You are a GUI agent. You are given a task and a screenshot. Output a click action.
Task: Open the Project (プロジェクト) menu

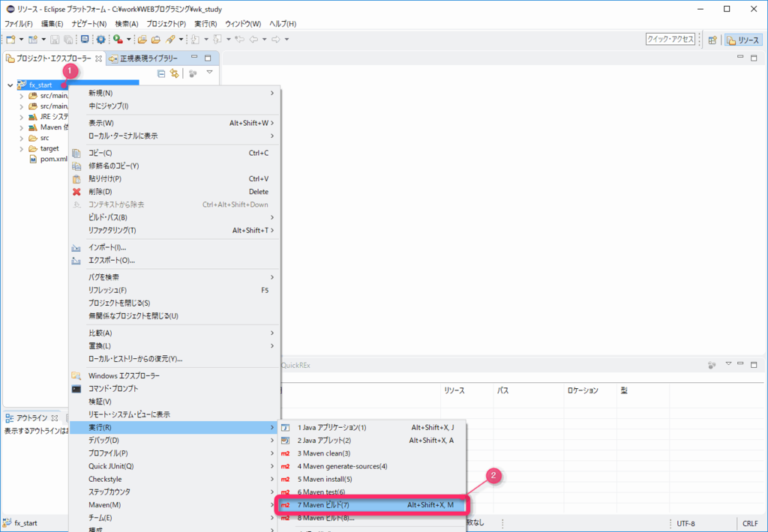[x=166, y=23]
